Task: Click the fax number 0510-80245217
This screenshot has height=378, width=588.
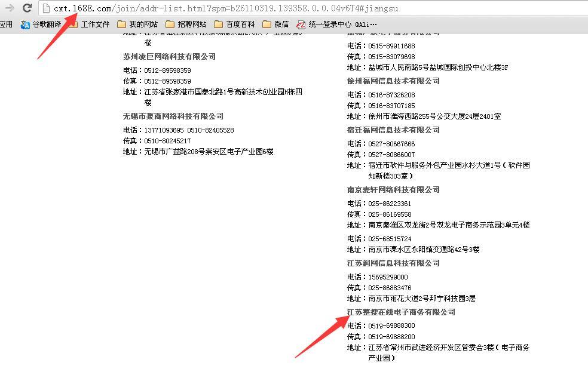Action: pos(167,142)
